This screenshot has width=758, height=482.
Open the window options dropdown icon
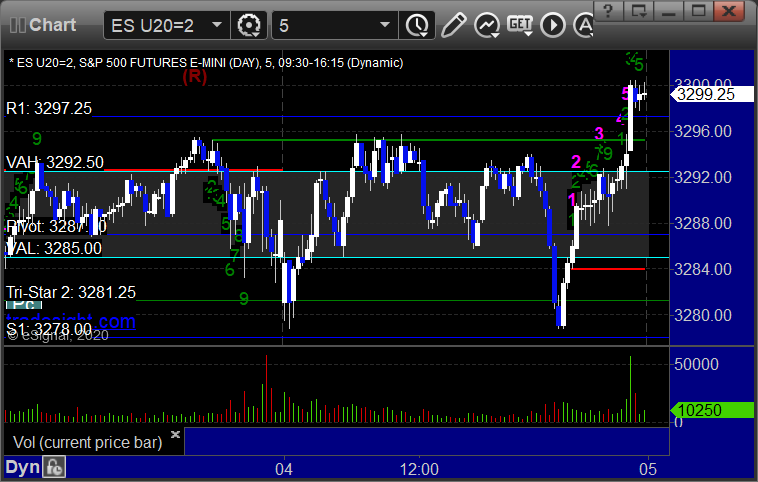[638, 11]
